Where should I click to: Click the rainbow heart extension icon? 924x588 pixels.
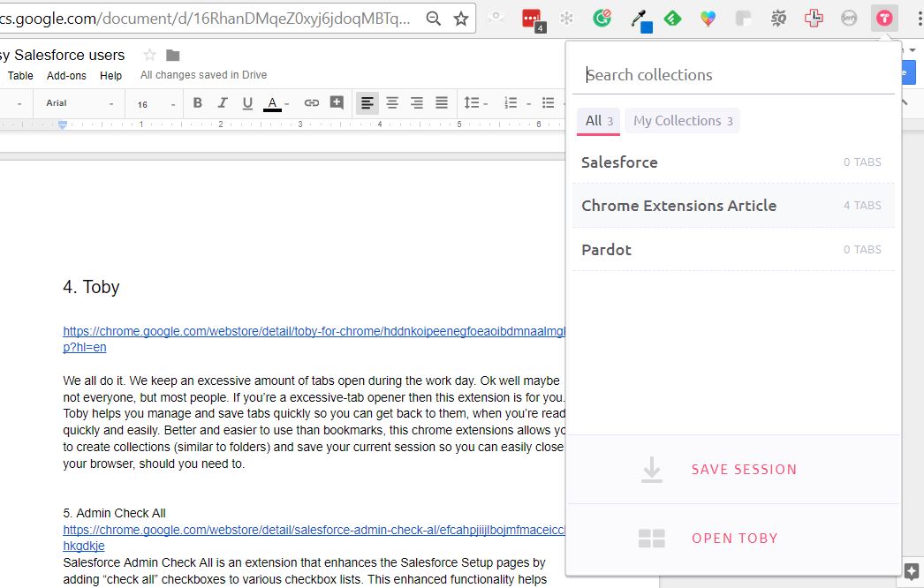point(708,19)
